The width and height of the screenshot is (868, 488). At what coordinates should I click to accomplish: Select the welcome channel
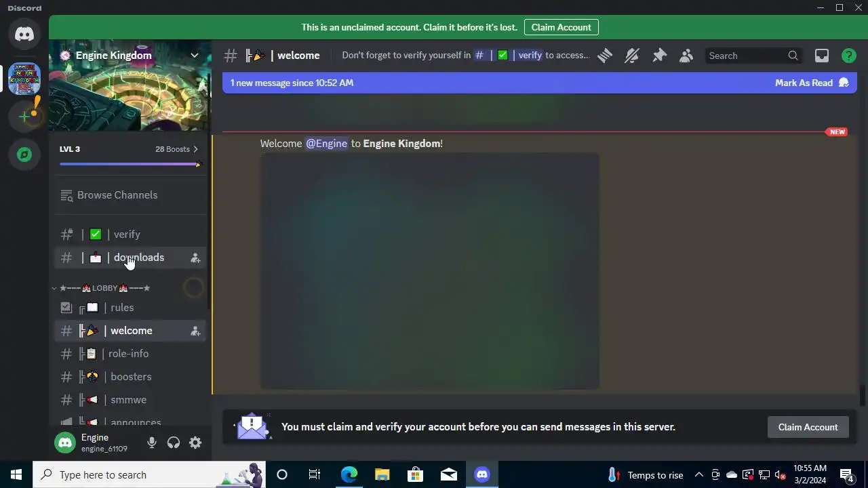130,331
